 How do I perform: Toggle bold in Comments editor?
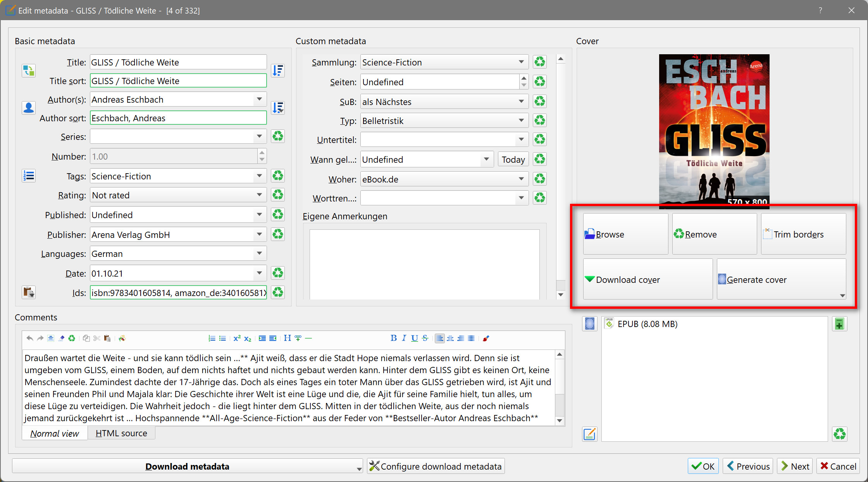pos(393,338)
